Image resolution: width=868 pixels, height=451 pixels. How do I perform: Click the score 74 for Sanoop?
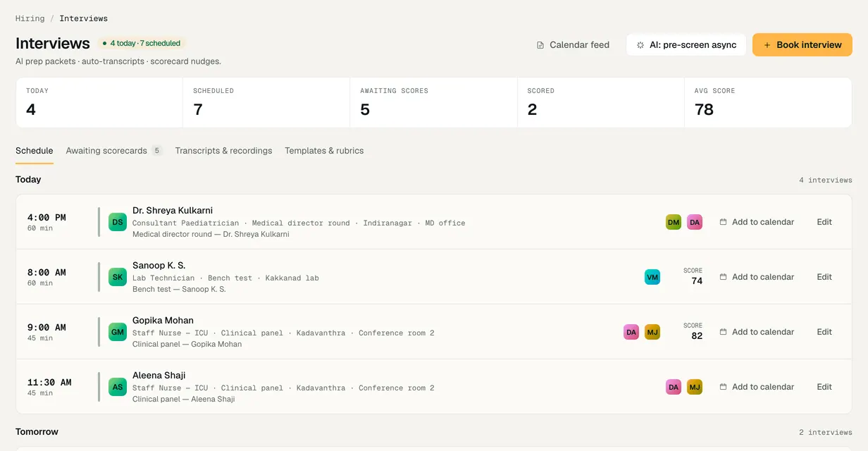click(x=697, y=280)
